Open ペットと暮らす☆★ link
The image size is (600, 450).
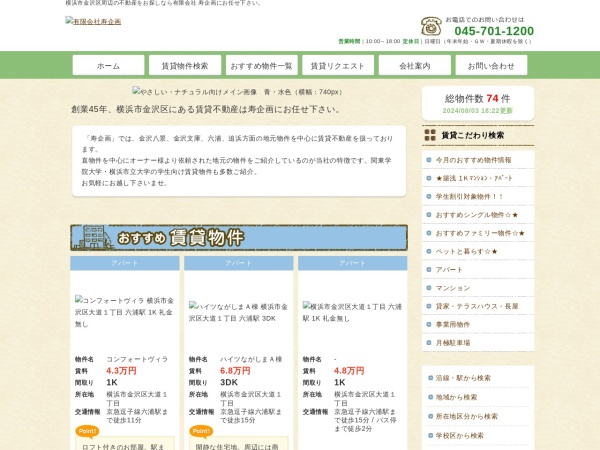click(466, 251)
